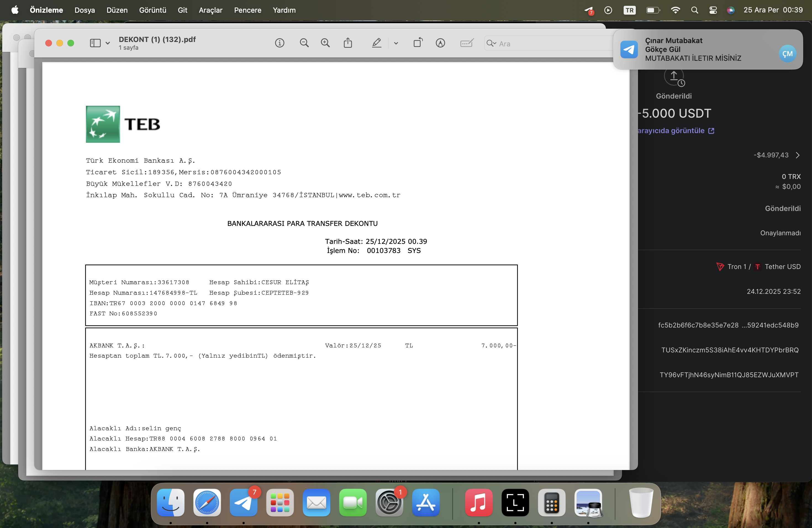Select the 'Alacaklı Adı:selin genç' line
This screenshot has width=812, height=528.
(x=135, y=428)
